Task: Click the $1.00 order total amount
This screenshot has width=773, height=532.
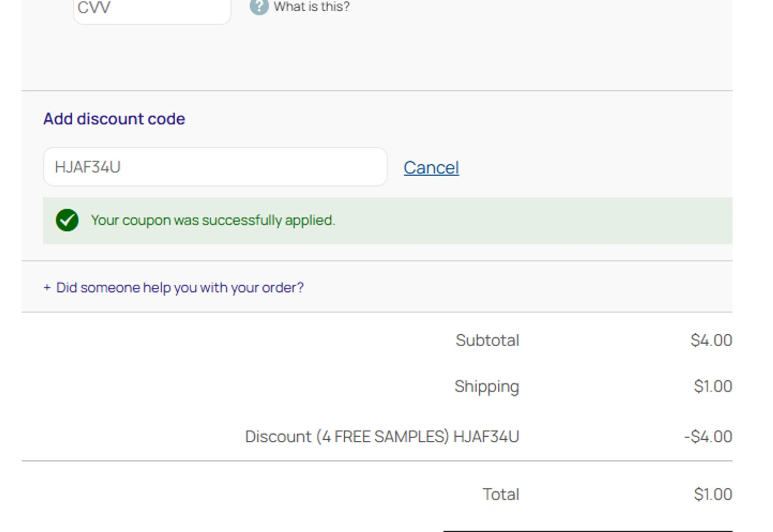Action: [713, 494]
